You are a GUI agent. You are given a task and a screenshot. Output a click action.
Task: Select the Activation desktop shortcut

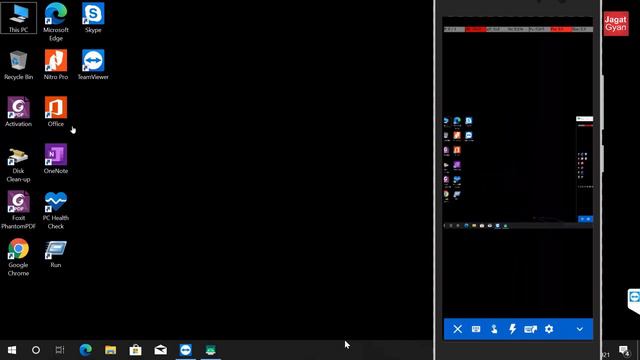point(18,112)
